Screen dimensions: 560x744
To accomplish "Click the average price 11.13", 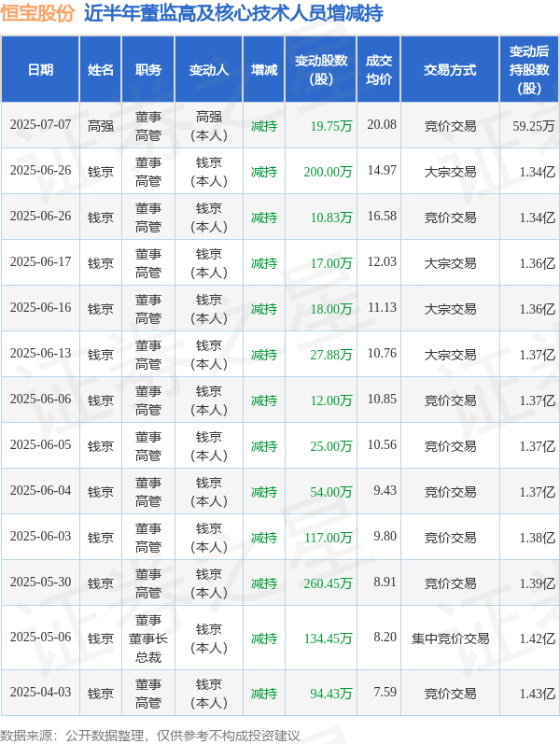I will tap(382, 307).
